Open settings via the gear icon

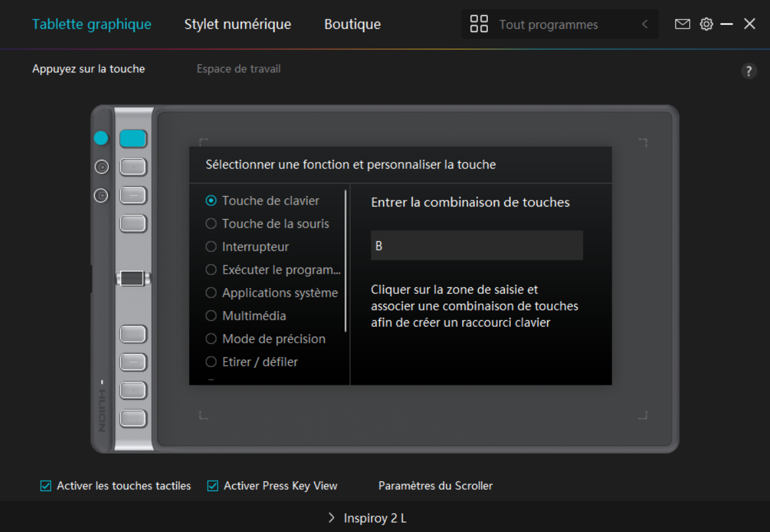pos(706,24)
